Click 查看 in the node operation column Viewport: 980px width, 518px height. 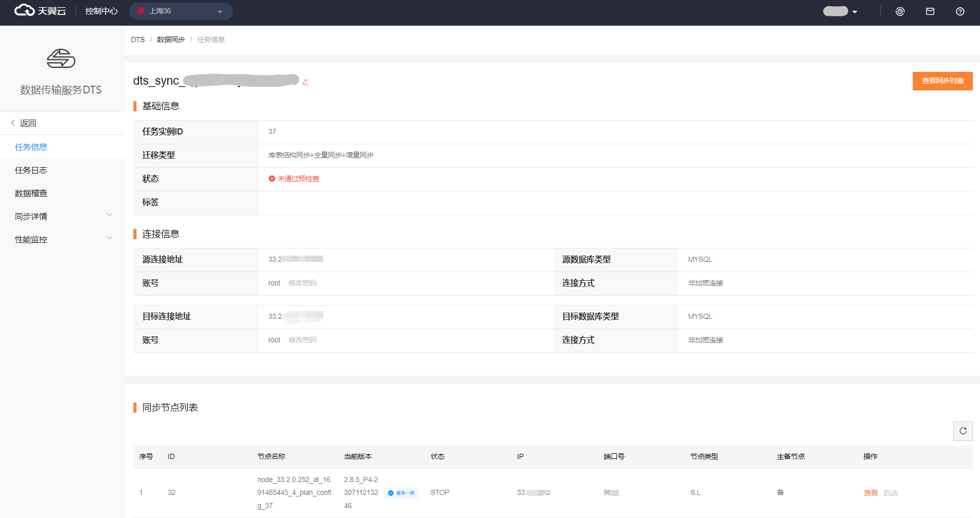870,493
